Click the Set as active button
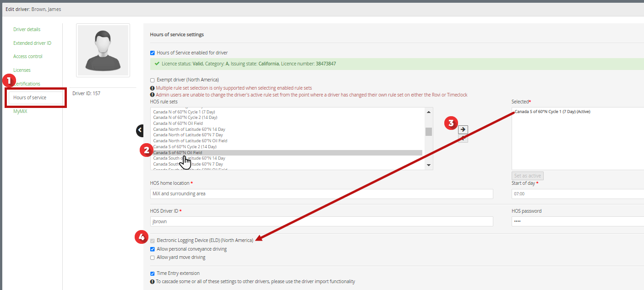 pyautogui.click(x=527, y=176)
